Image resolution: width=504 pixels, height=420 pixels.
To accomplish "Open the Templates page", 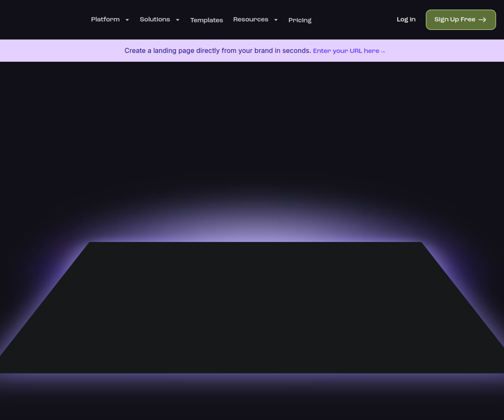I will (x=207, y=20).
